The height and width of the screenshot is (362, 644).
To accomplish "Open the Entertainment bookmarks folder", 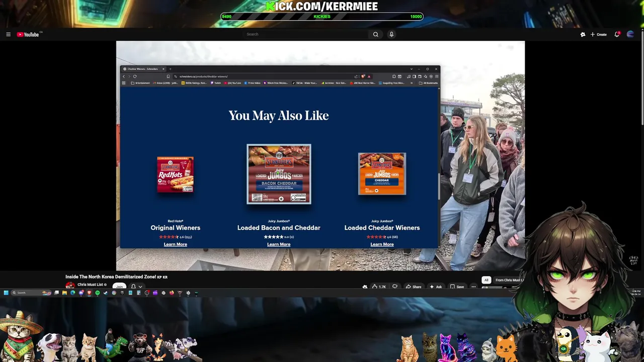I will (x=140, y=83).
